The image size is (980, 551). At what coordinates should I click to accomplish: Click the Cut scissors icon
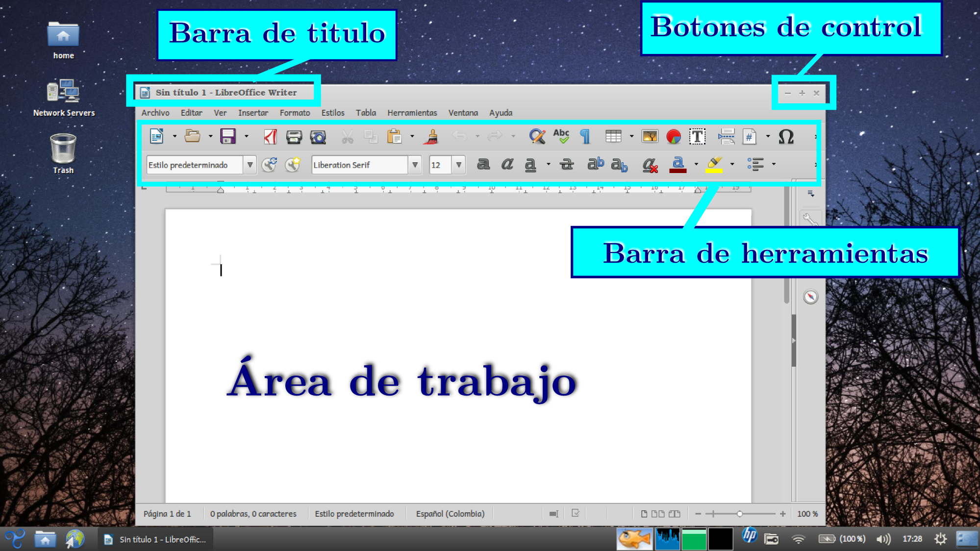[x=347, y=137]
